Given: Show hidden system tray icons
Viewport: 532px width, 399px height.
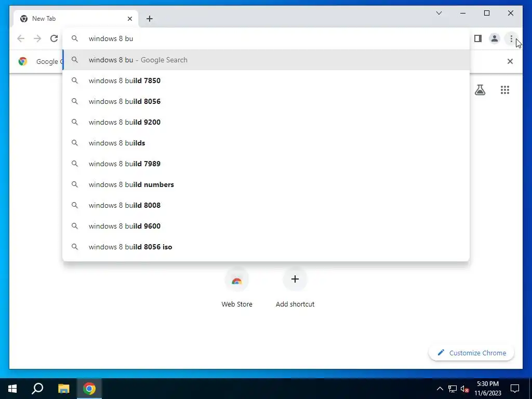Looking at the screenshot, I should [440, 389].
